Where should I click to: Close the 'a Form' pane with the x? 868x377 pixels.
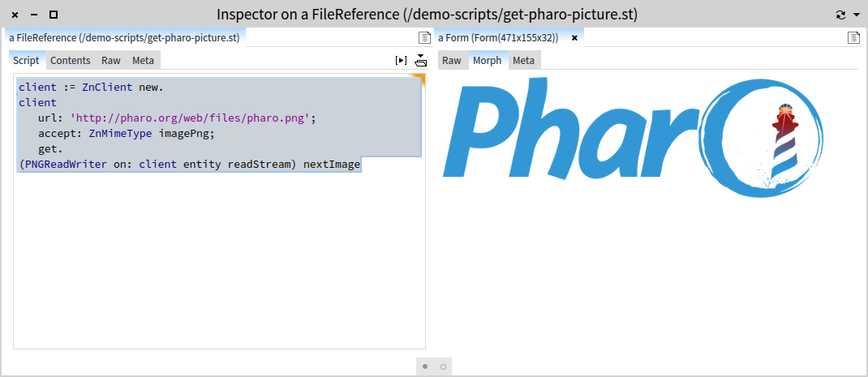pyautogui.click(x=574, y=37)
